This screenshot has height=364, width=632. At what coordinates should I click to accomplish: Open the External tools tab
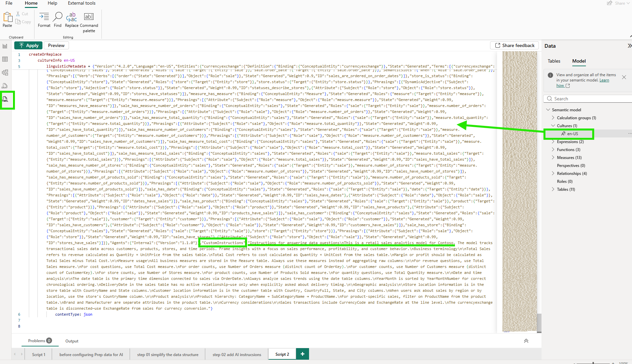pos(82,3)
